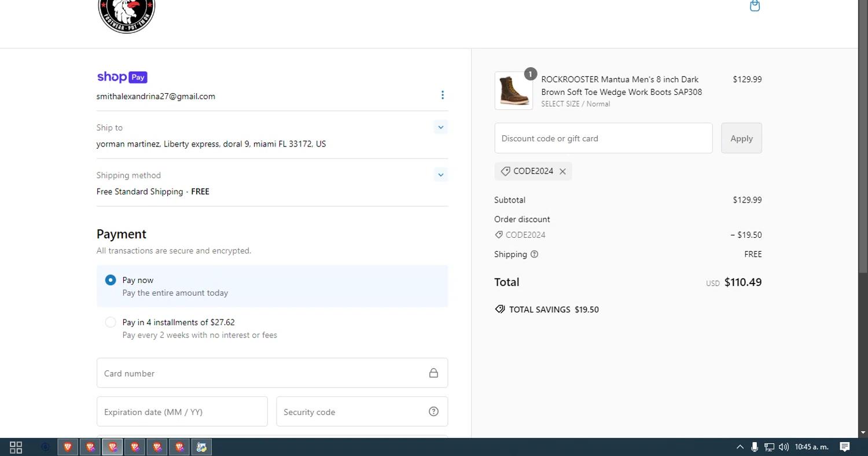Click the taskbar clock showing 10:45 a. m.

(x=811, y=447)
